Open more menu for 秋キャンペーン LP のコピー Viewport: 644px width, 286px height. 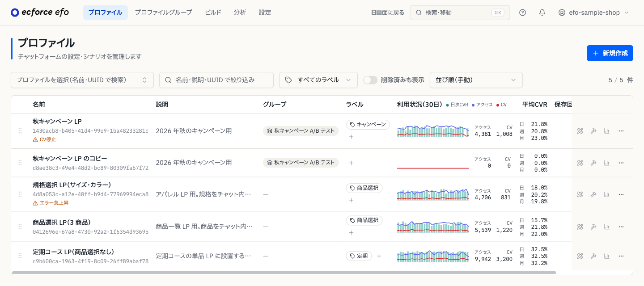tap(621, 163)
